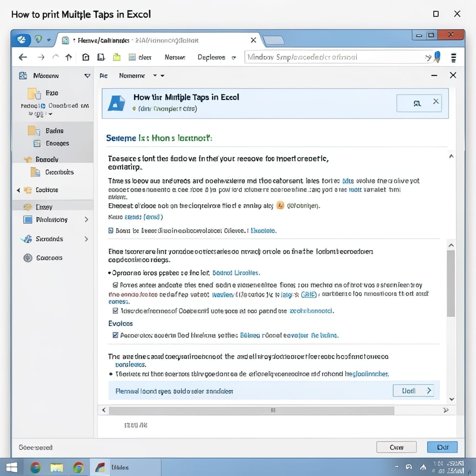Open the Fle menu
The image size is (476, 476).
pos(104,76)
